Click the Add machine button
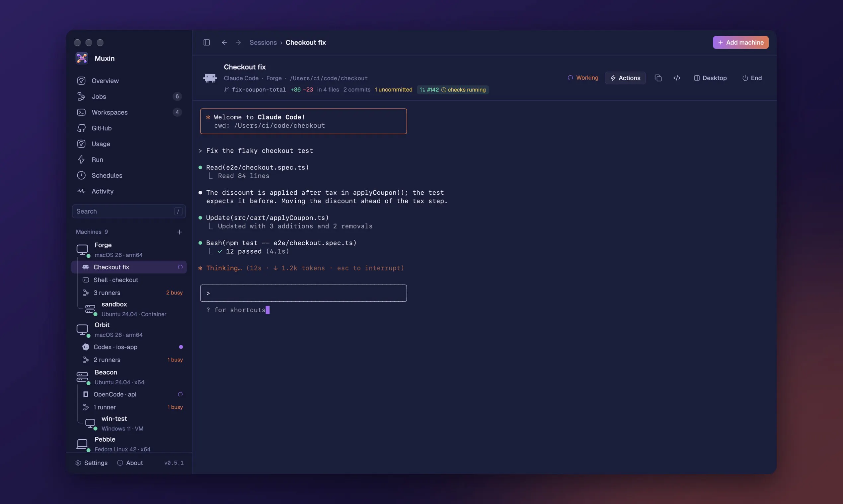Image resolution: width=843 pixels, height=504 pixels. [x=740, y=42]
